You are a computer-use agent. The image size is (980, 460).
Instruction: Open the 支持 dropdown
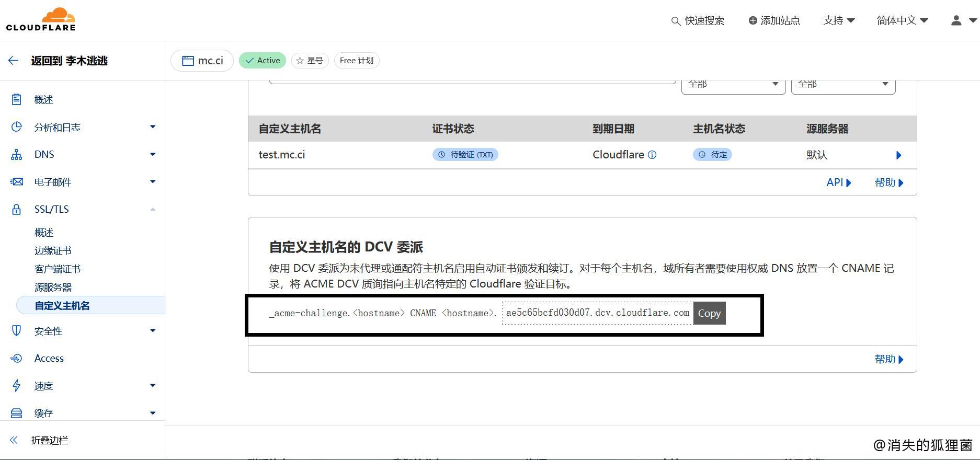coord(839,20)
